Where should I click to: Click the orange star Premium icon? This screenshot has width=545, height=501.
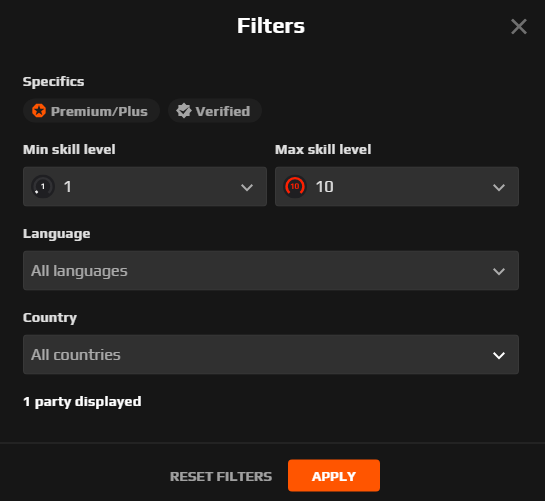(39, 111)
